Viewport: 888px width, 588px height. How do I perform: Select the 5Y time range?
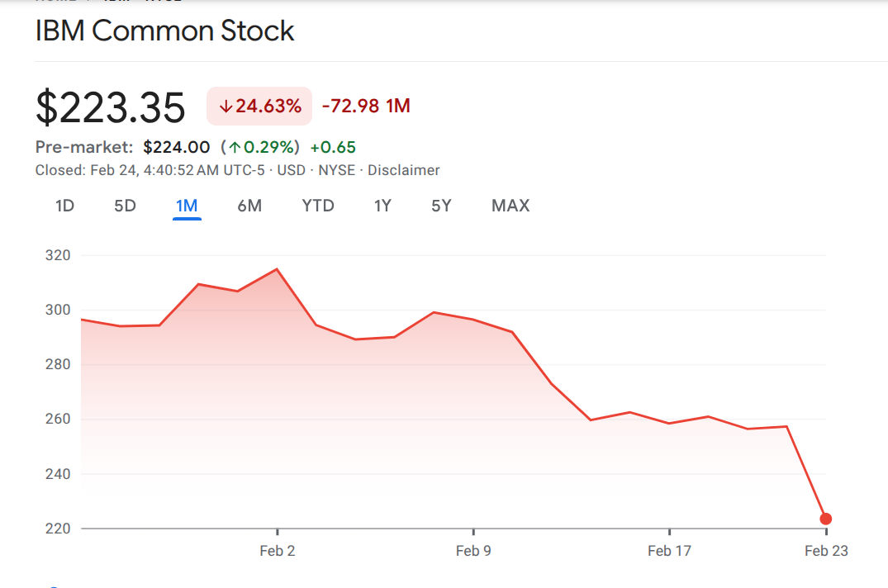click(x=441, y=206)
